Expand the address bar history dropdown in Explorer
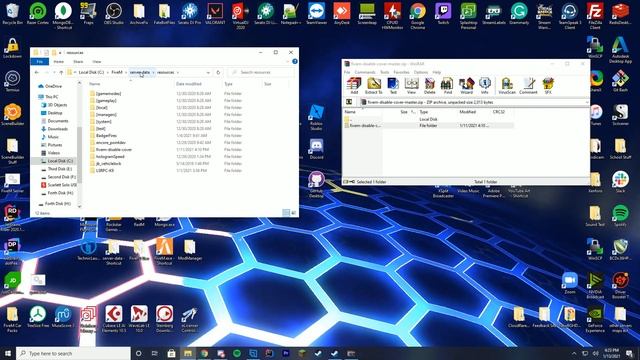Image resolution: width=640 pixels, height=360 pixels. (208, 72)
